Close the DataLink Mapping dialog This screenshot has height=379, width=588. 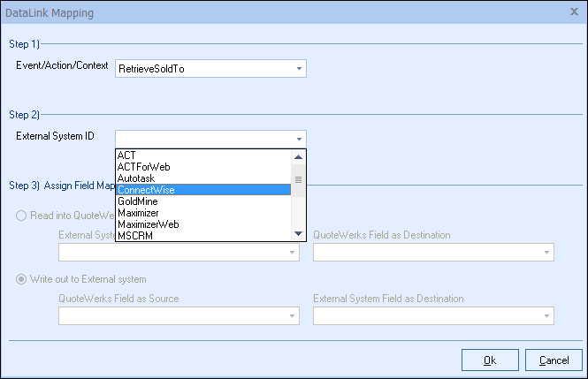[x=575, y=13]
